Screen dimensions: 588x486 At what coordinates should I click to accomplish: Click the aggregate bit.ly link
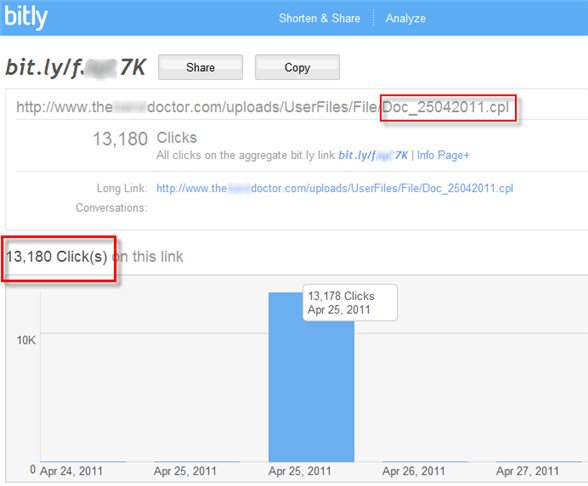coord(373,155)
